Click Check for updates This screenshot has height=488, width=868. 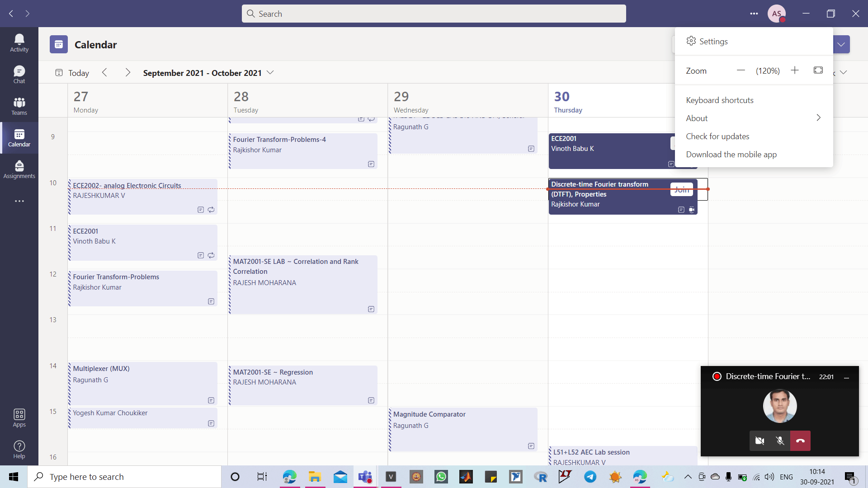717,136
